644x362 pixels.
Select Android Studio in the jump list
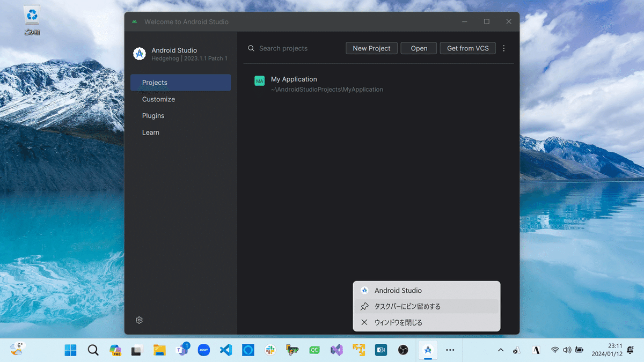[x=427, y=290]
